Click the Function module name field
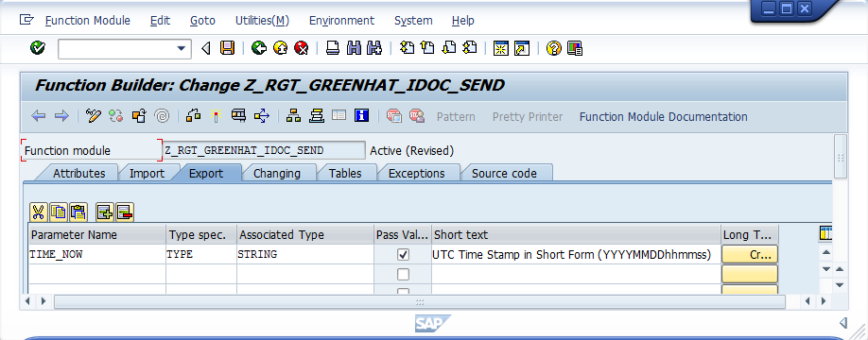 [264, 150]
